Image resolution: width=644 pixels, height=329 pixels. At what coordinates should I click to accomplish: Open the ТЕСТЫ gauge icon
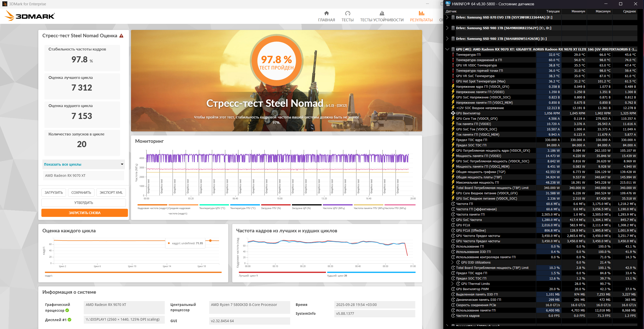348,13
